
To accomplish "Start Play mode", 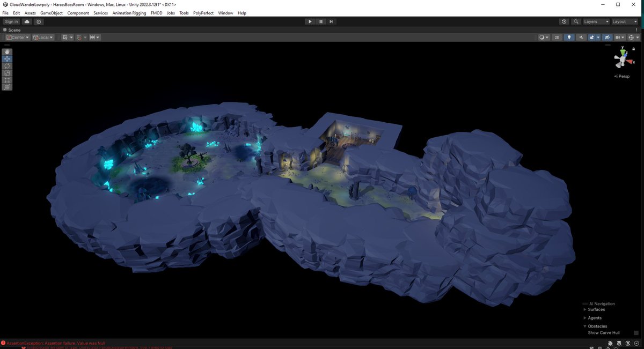I will tap(310, 21).
